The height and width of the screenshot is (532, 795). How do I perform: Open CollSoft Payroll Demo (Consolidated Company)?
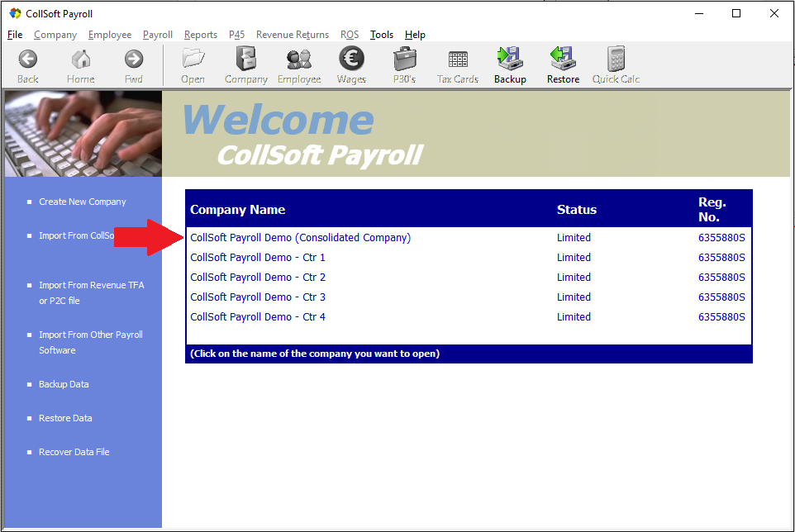click(x=300, y=238)
